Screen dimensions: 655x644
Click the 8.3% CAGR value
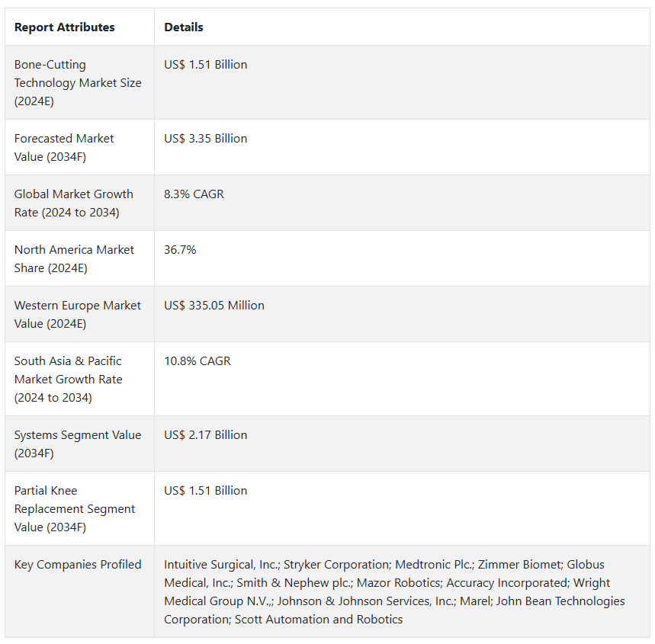click(194, 194)
